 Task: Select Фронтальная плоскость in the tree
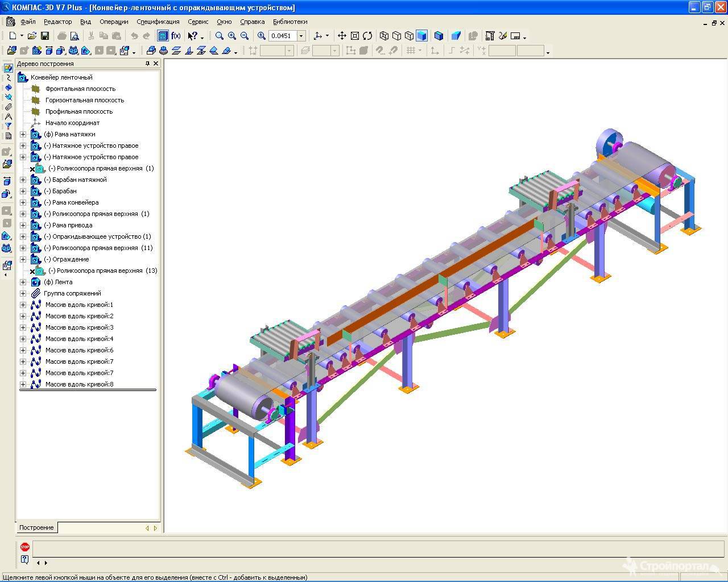[x=80, y=89]
